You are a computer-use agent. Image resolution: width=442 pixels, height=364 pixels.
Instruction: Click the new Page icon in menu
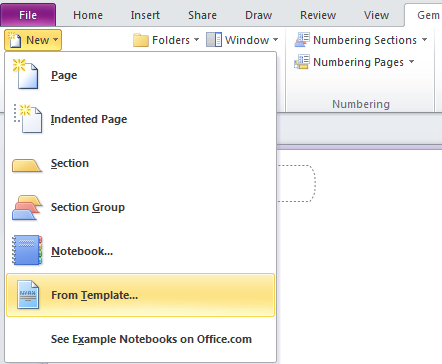pos(26,74)
